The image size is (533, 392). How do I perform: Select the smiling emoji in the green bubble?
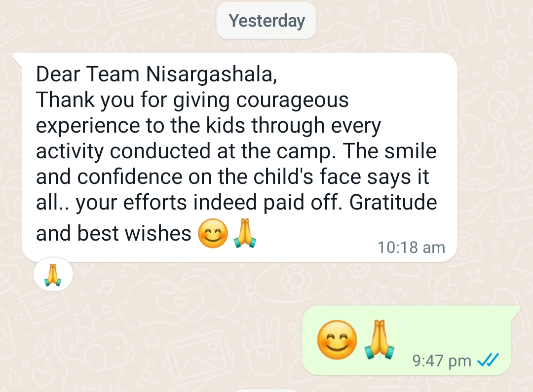pyautogui.click(x=337, y=340)
